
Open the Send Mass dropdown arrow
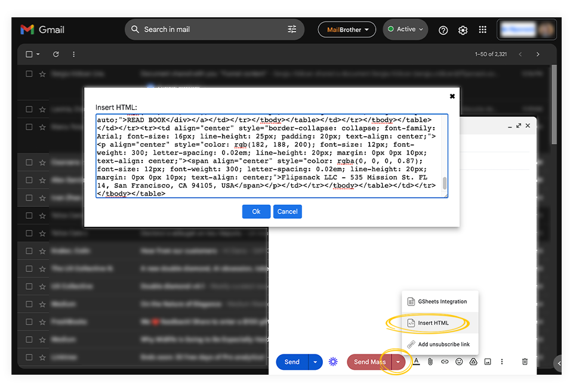(x=398, y=362)
